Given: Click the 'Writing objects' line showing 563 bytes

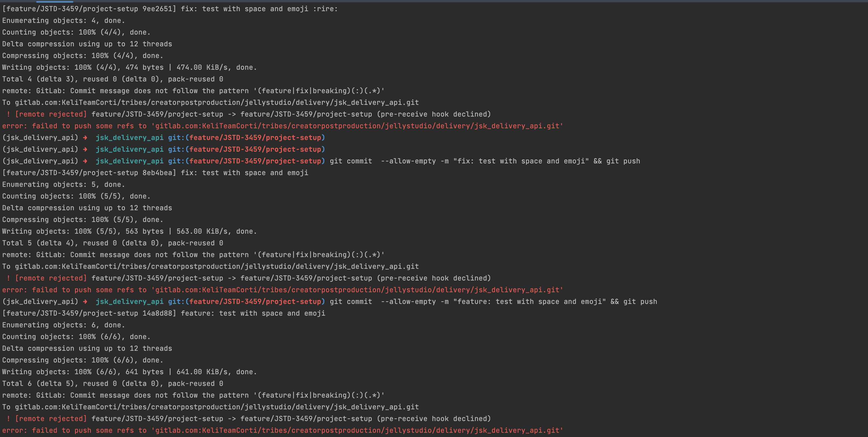Looking at the screenshot, I should (130, 231).
